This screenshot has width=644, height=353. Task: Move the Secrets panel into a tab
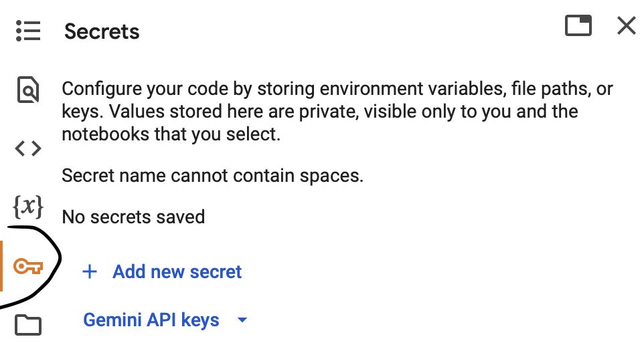click(x=578, y=26)
